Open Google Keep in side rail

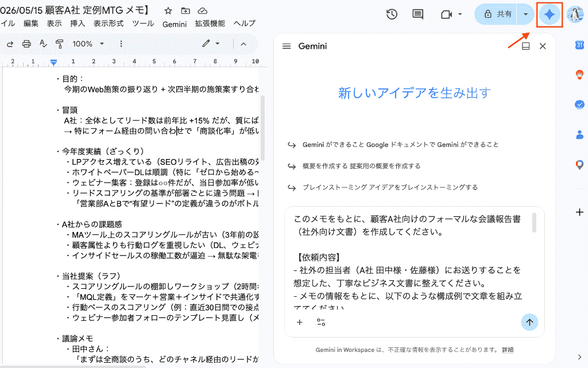pyautogui.click(x=579, y=75)
